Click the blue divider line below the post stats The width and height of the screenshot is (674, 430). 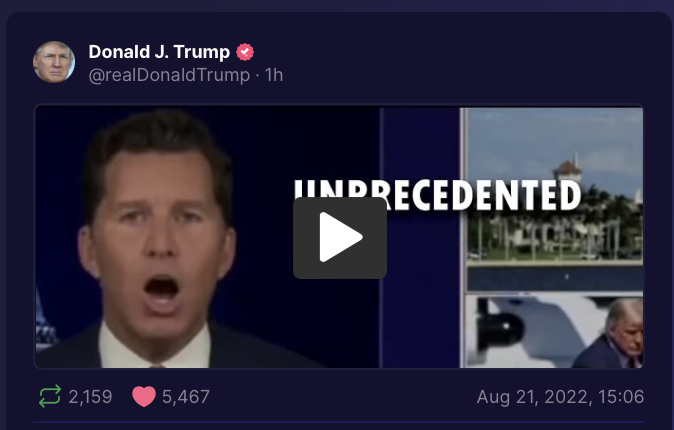pos(339,422)
